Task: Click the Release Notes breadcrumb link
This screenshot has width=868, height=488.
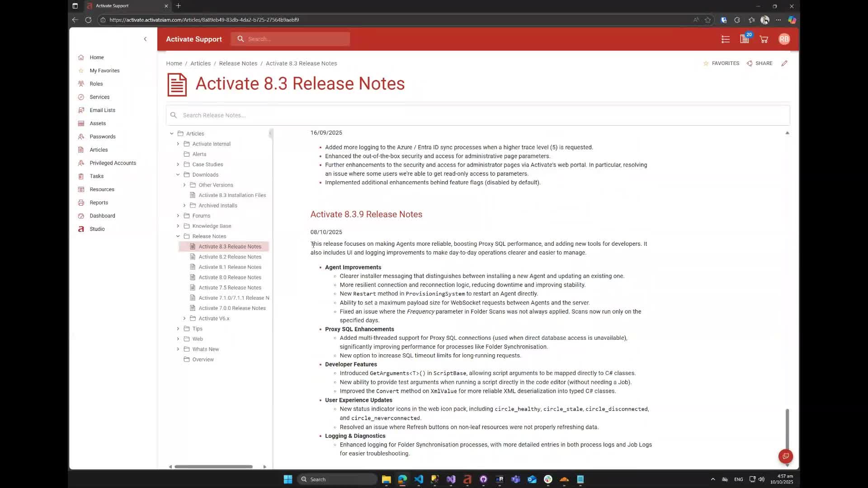Action: click(x=238, y=64)
